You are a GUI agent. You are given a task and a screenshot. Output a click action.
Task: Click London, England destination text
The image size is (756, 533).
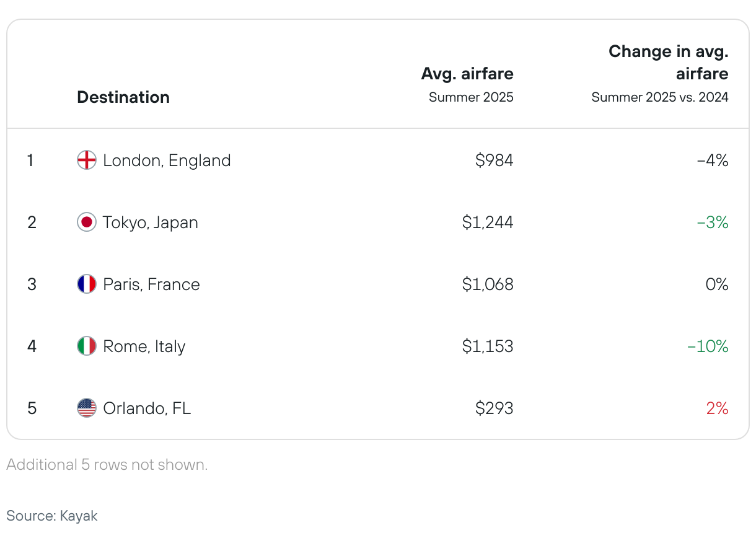point(167,161)
